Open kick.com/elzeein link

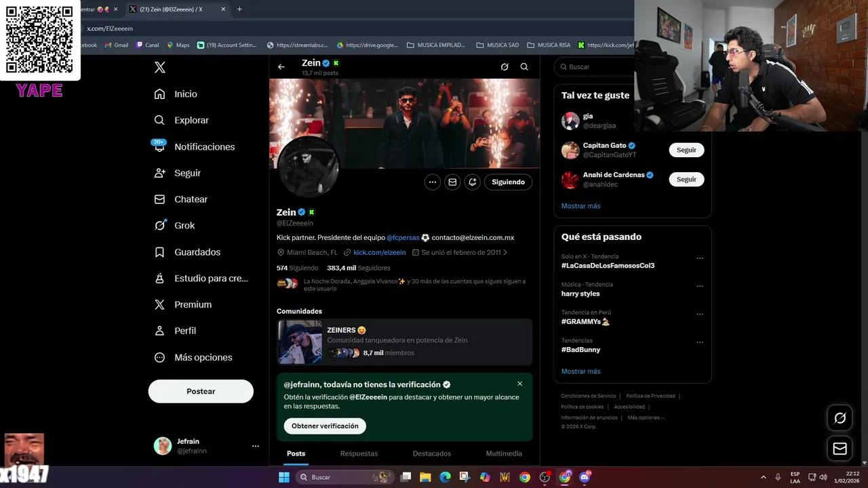point(379,252)
